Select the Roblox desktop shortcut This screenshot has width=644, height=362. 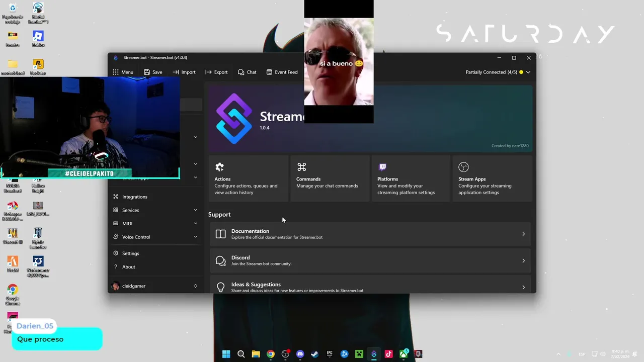point(38,39)
